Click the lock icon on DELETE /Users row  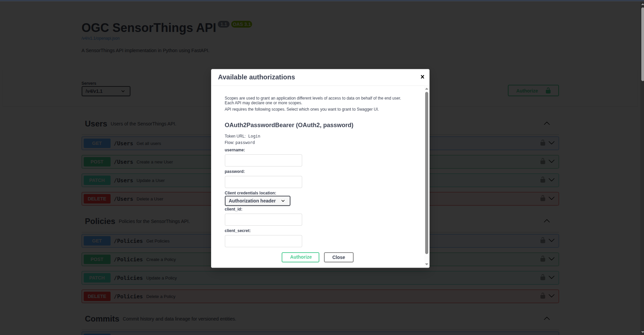(542, 198)
